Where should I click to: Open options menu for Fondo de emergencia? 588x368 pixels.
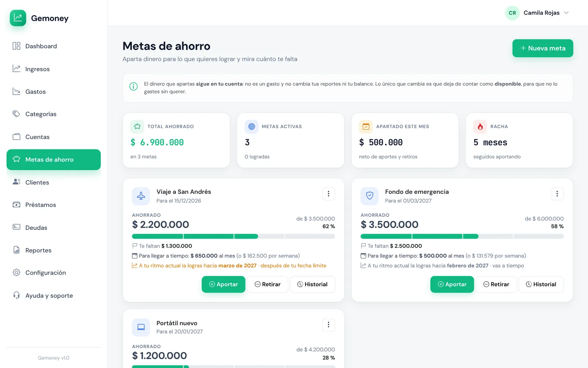click(557, 194)
